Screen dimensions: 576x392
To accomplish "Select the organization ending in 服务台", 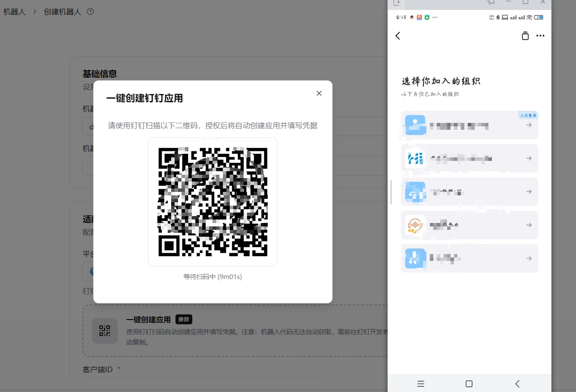I will 470,225.
